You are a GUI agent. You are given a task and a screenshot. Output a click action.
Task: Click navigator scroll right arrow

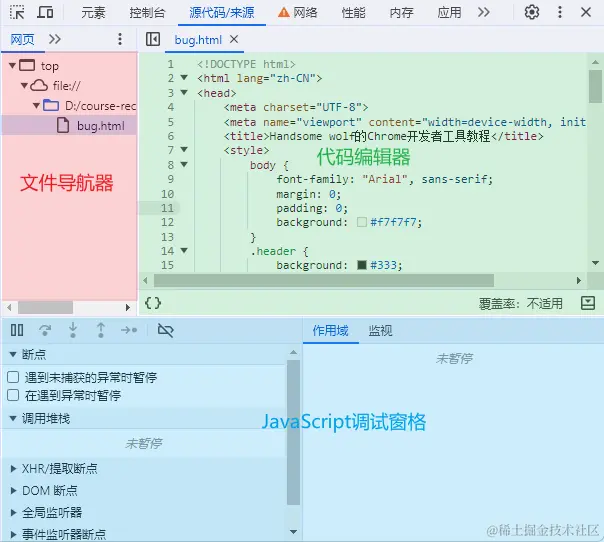[128, 307]
